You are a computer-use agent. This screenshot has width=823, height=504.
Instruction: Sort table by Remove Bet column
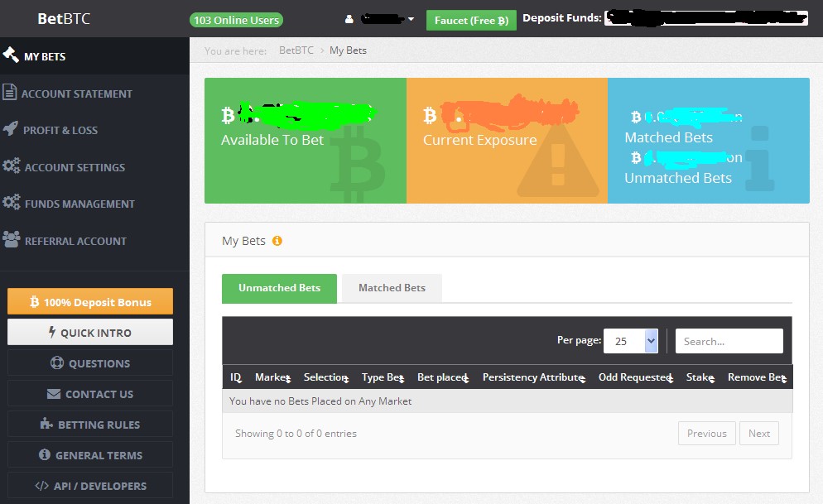[757, 377]
